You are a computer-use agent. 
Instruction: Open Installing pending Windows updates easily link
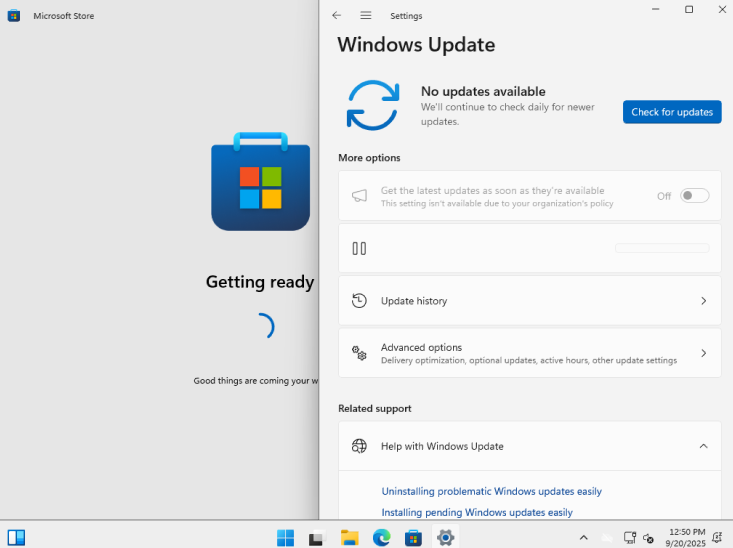pos(477,512)
